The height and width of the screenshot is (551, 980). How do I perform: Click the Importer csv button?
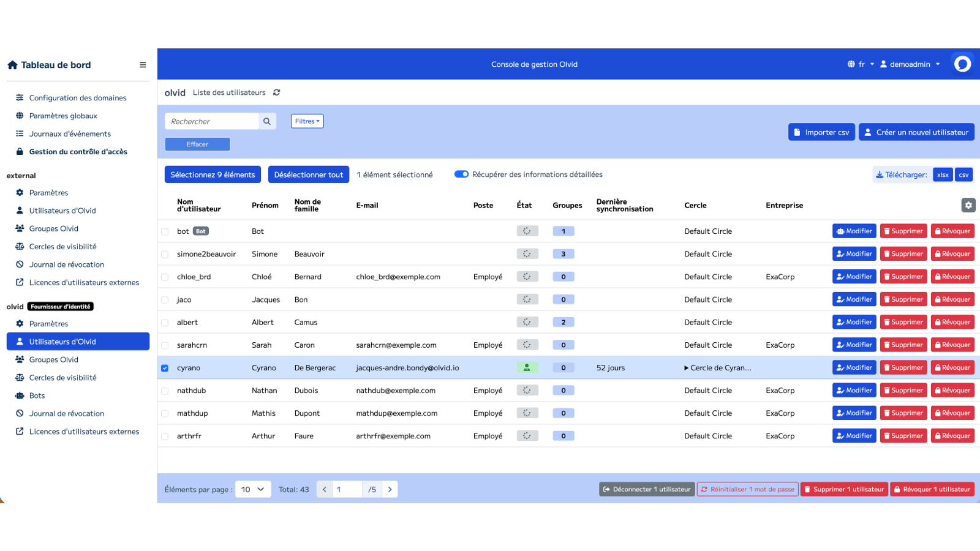pyautogui.click(x=821, y=132)
